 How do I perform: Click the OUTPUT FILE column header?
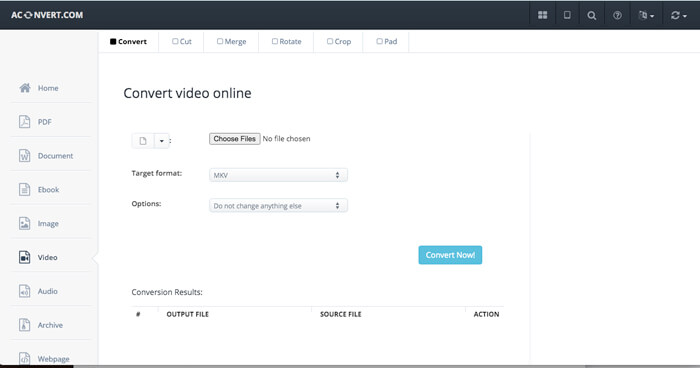(188, 314)
